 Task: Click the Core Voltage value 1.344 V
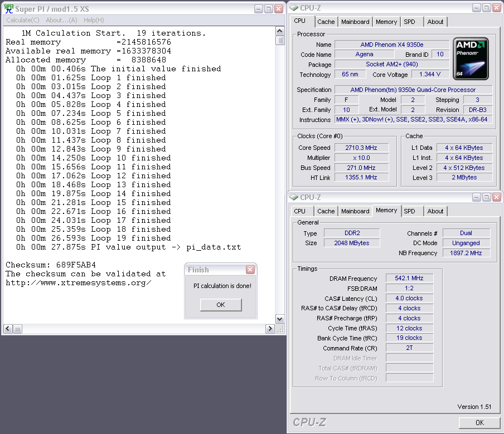point(430,74)
